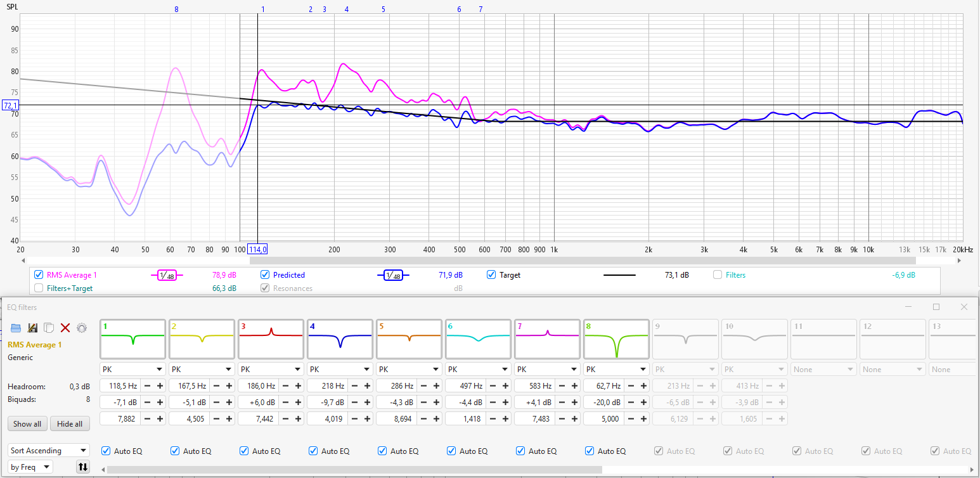Click the sort up-down arrows button
This screenshot has height=478, width=980.
[82, 467]
